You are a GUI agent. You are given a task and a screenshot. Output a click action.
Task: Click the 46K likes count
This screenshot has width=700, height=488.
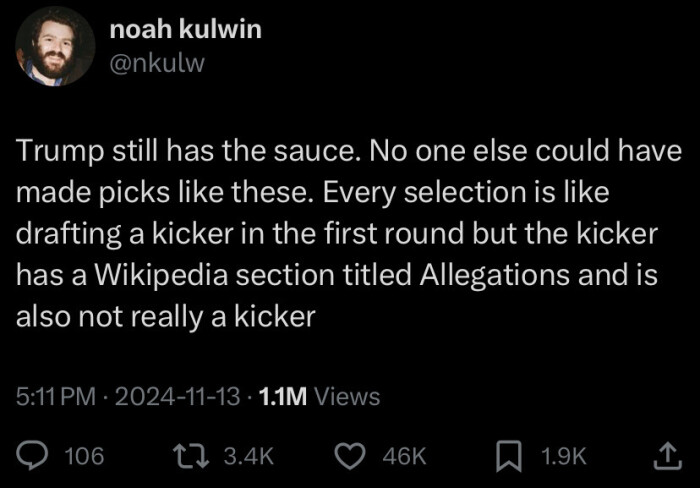406,456
